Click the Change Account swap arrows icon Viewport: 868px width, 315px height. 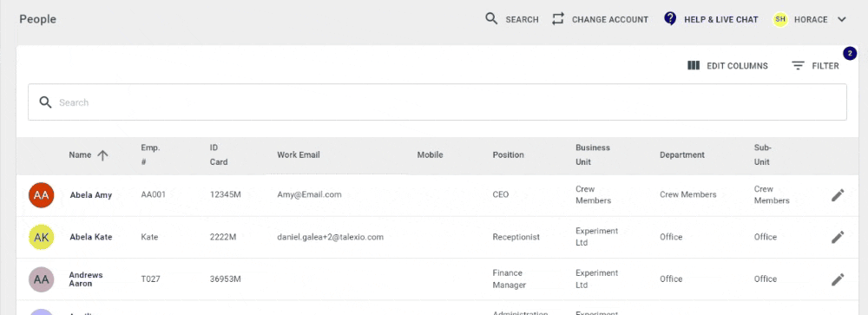[x=558, y=19]
